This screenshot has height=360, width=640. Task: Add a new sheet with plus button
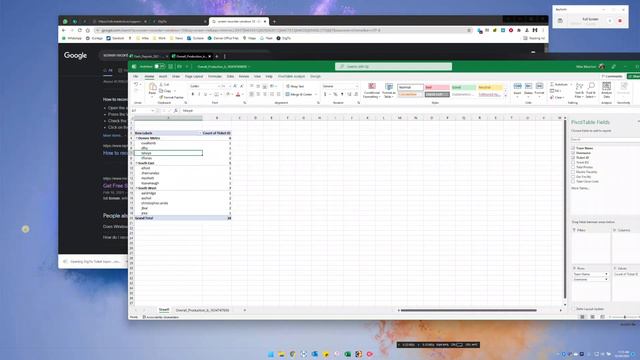click(x=244, y=310)
